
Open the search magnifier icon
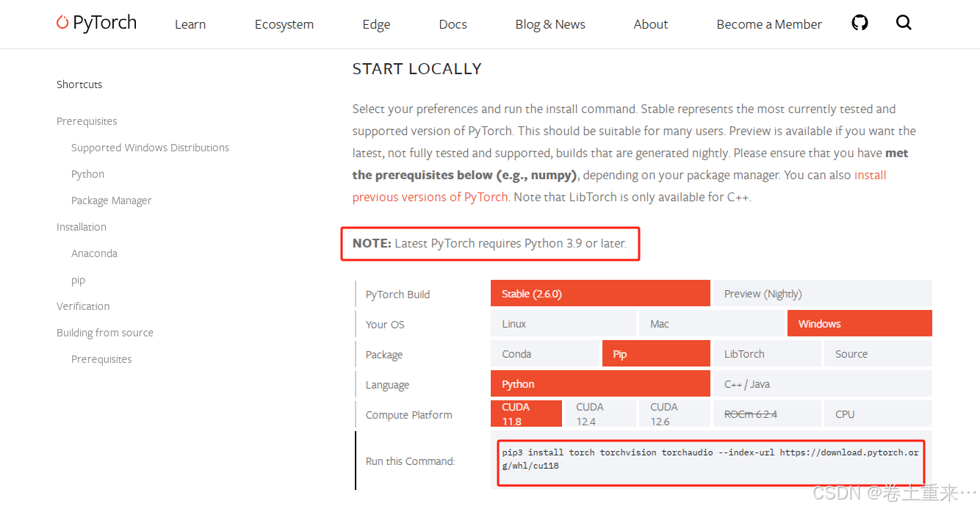(x=904, y=23)
